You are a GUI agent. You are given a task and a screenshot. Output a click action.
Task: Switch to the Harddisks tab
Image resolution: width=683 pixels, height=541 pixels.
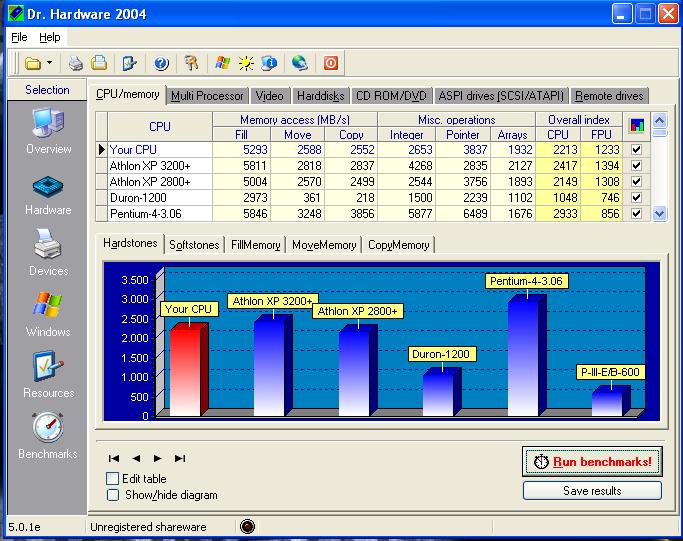[321, 96]
